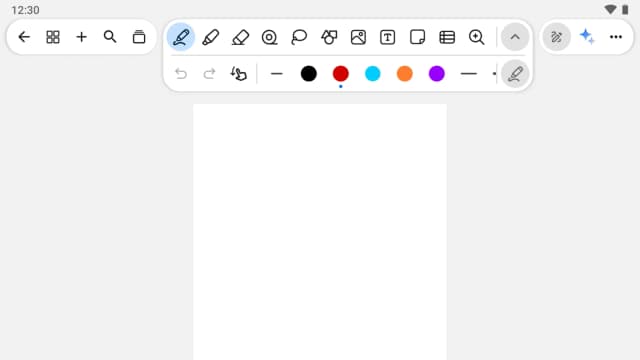Choose the purple color swatch
The width and height of the screenshot is (640, 360).
436,73
